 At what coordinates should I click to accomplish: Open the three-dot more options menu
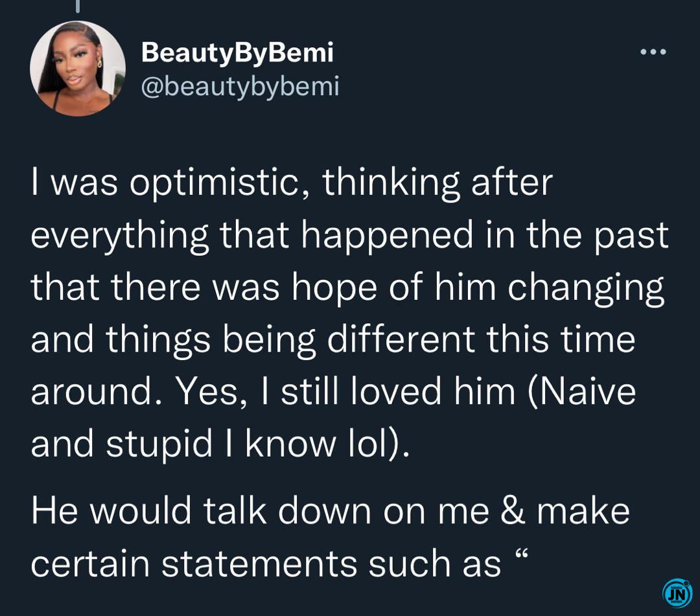[x=653, y=52]
